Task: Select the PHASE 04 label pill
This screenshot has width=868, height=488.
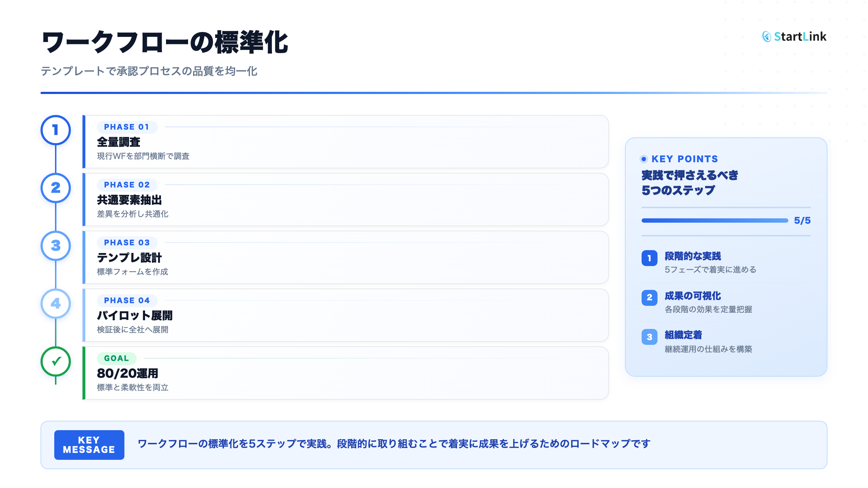Action: pos(127,301)
